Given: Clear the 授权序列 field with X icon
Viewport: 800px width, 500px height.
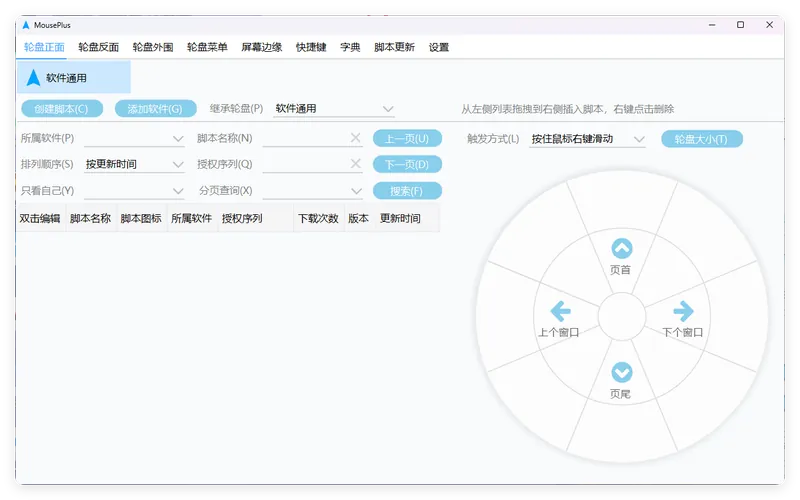Looking at the screenshot, I should (x=356, y=163).
